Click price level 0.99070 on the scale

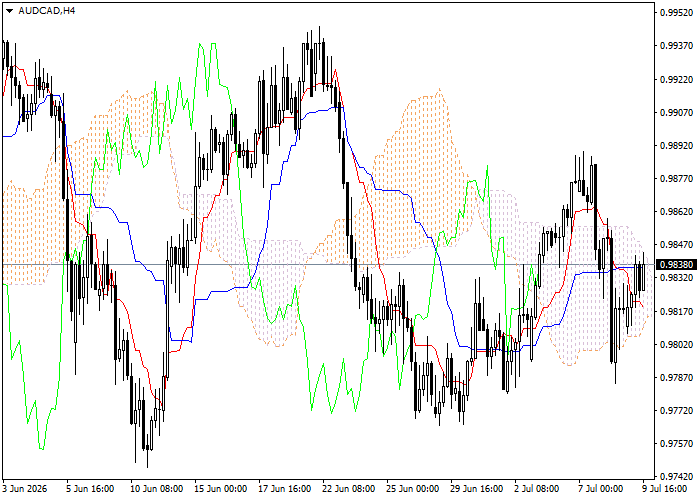tap(676, 113)
